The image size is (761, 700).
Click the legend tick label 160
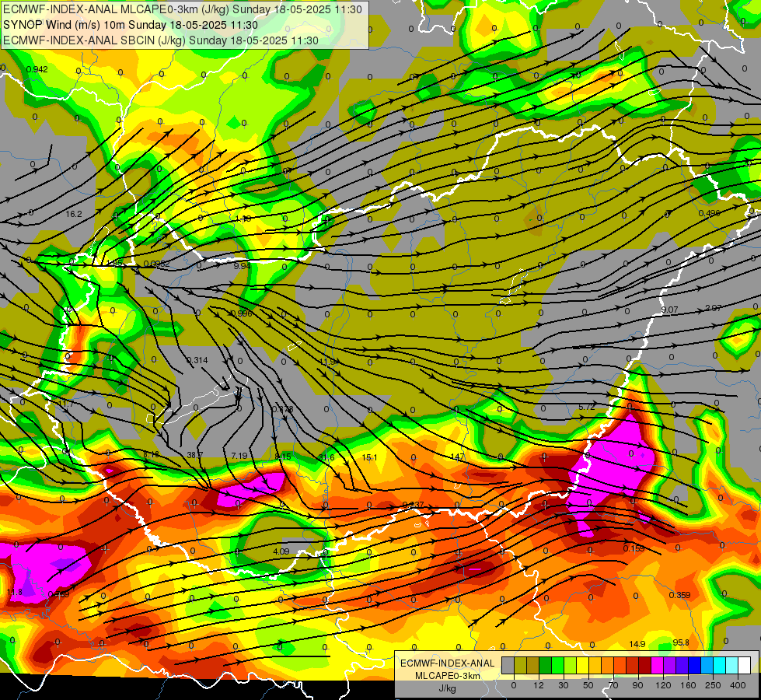click(688, 685)
